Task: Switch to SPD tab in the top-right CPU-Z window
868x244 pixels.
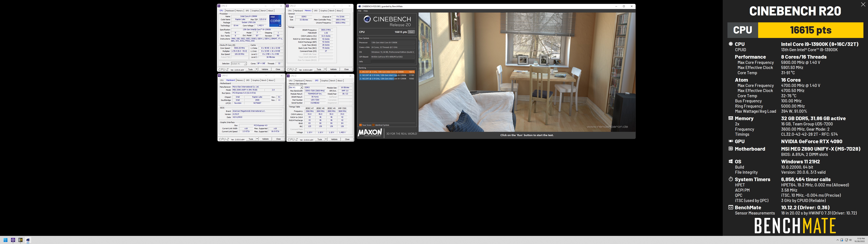Action: pyautogui.click(x=316, y=11)
